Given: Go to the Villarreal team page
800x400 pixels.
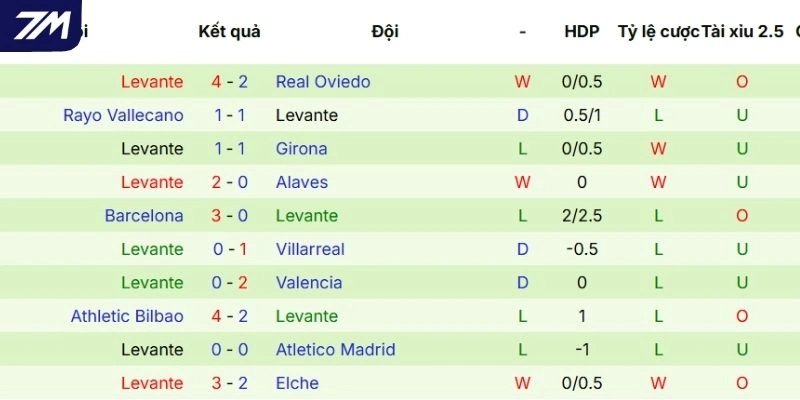Looking at the screenshot, I should pos(310,249).
